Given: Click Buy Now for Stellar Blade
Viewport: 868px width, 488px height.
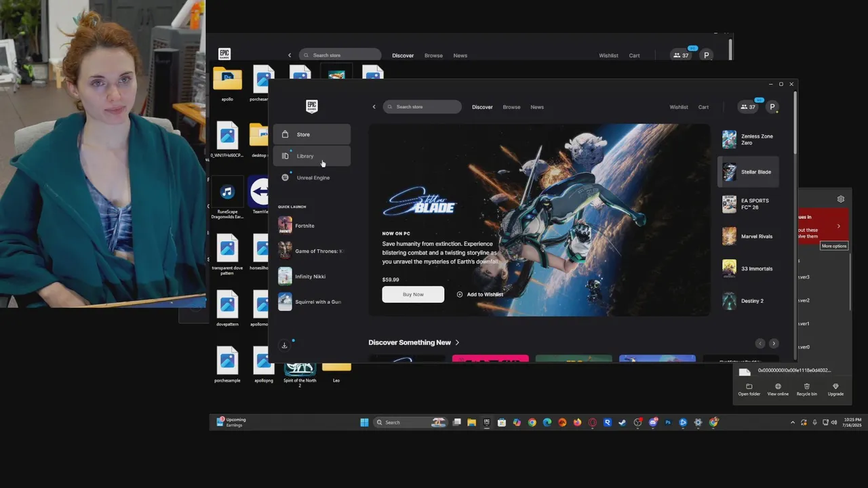Looking at the screenshot, I should point(413,294).
